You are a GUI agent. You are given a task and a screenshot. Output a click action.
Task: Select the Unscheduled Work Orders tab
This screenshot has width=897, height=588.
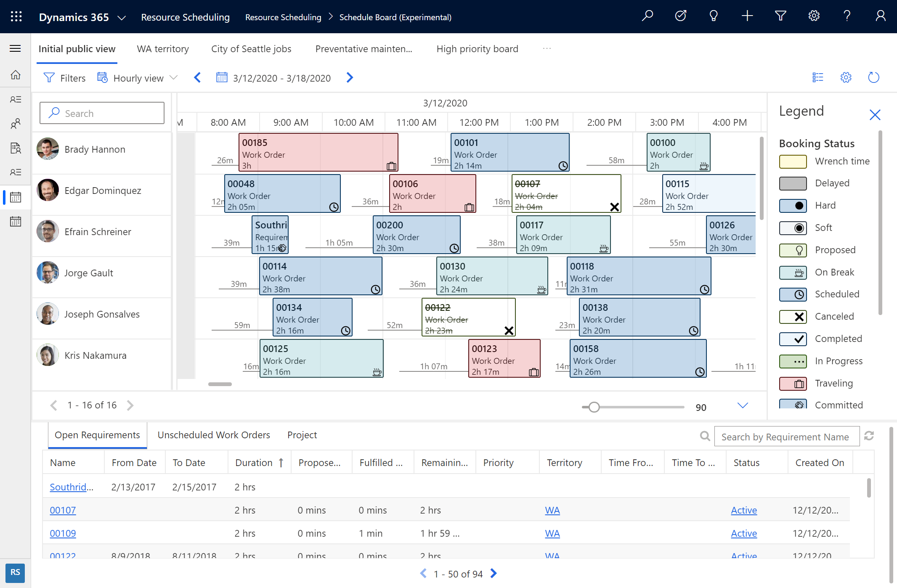[214, 434]
